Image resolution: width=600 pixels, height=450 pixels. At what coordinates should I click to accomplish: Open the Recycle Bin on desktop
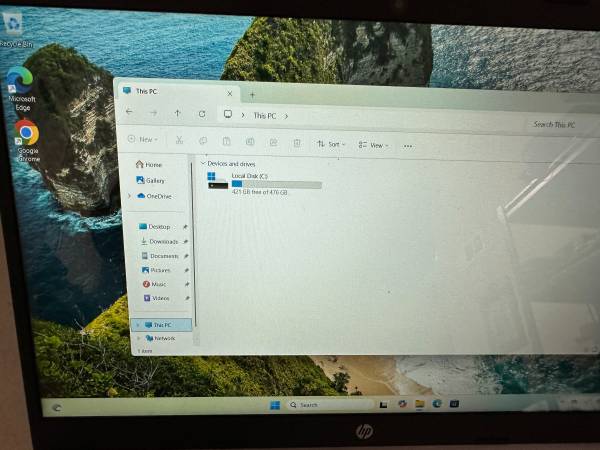[14, 25]
